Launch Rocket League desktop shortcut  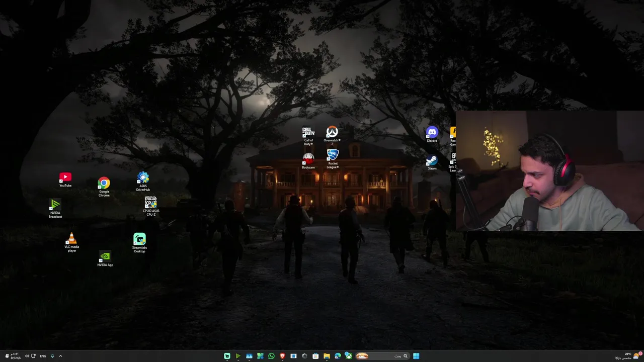[x=333, y=159]
